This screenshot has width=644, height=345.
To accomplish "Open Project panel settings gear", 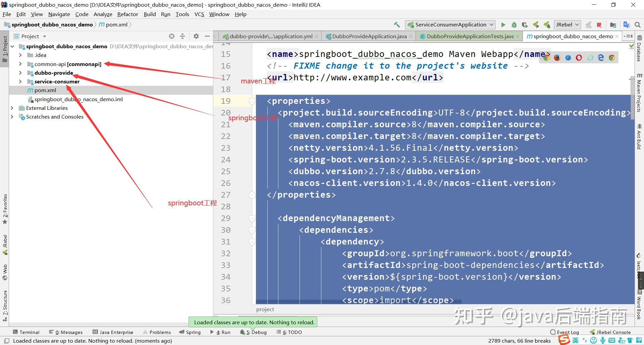I will [x=196, y=36].
